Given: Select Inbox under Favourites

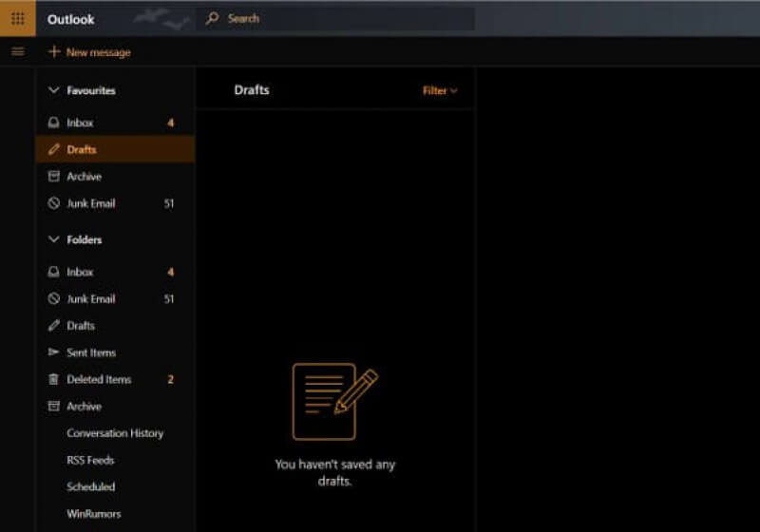Looking at the screenshot, I should coord(80,123).
